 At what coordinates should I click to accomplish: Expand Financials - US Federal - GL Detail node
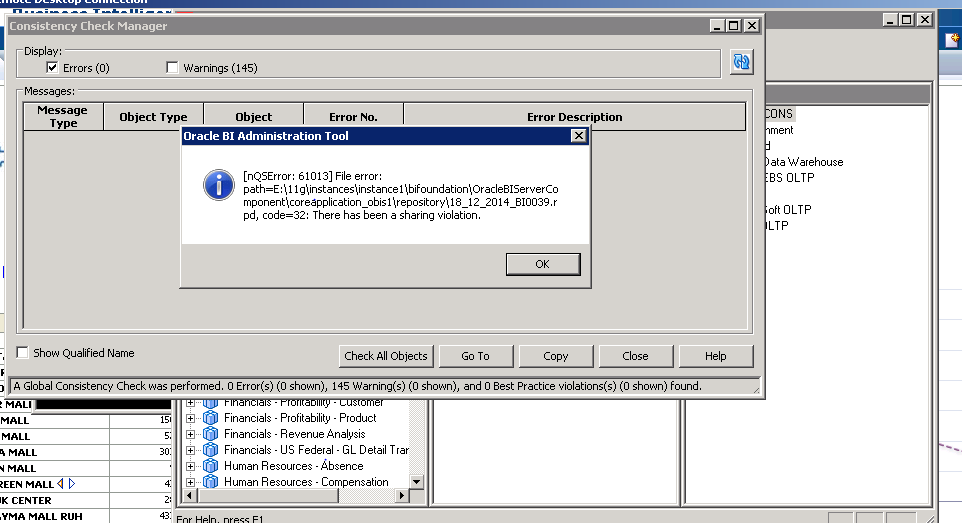(x=190, y=450)
